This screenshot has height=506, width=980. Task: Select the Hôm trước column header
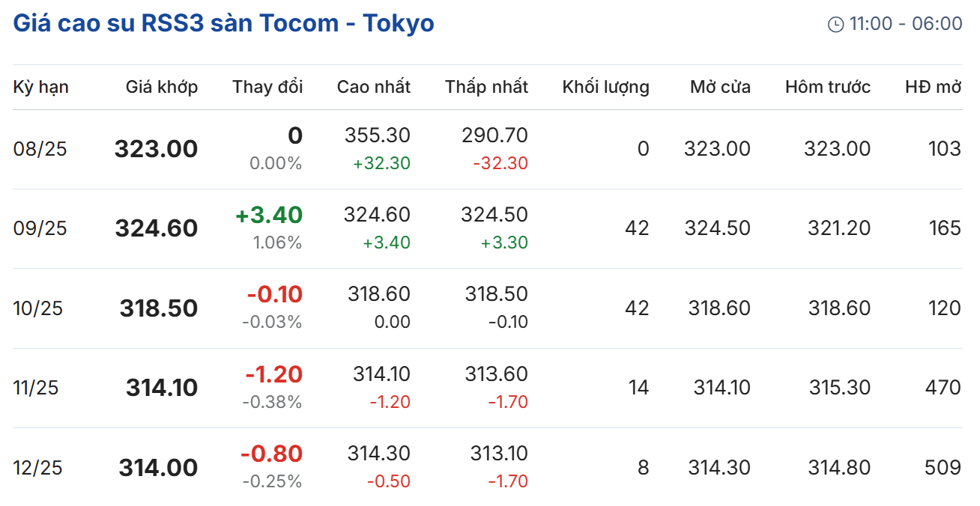828,87
